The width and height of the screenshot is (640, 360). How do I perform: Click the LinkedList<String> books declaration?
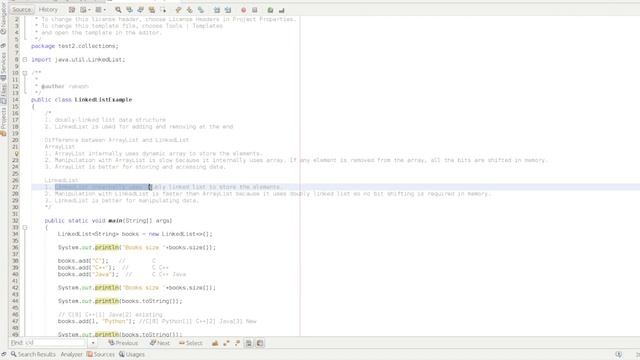point(135,234)
